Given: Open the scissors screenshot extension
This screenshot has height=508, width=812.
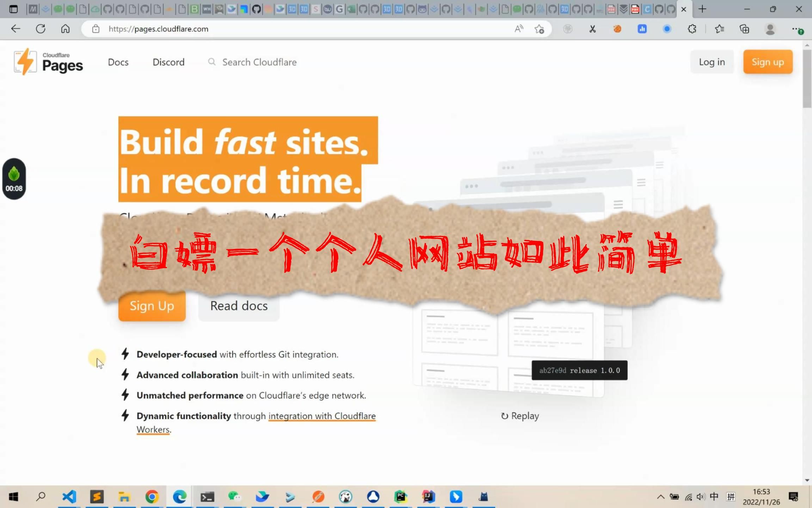Looking at the screenshot, I should click(592, 29).
